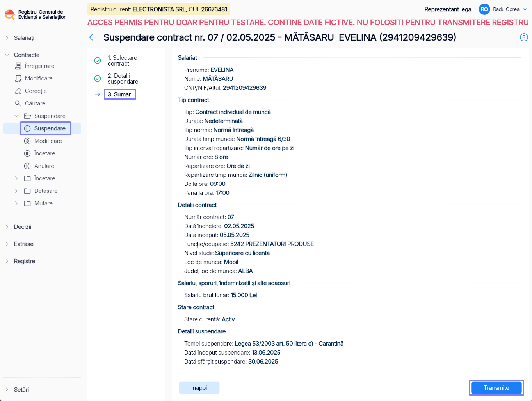Screen dimensions: 532x401
Task: Expand the Registre section chevron
Action: 7,261
